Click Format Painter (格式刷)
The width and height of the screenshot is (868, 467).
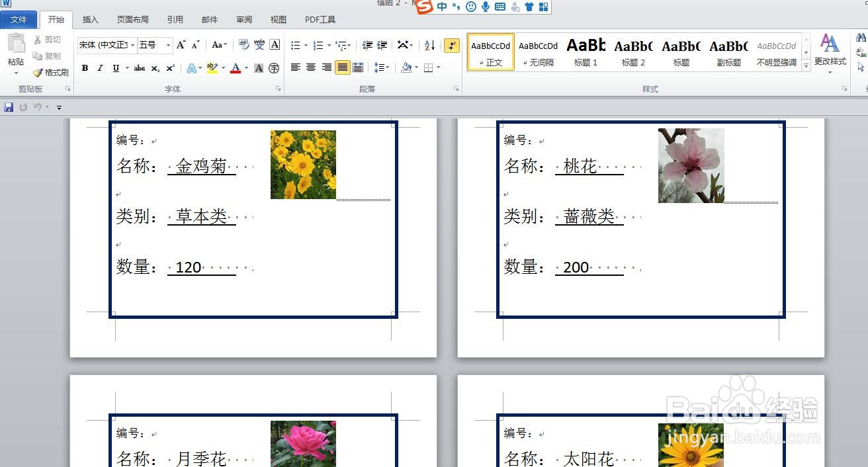click(51, 73)
